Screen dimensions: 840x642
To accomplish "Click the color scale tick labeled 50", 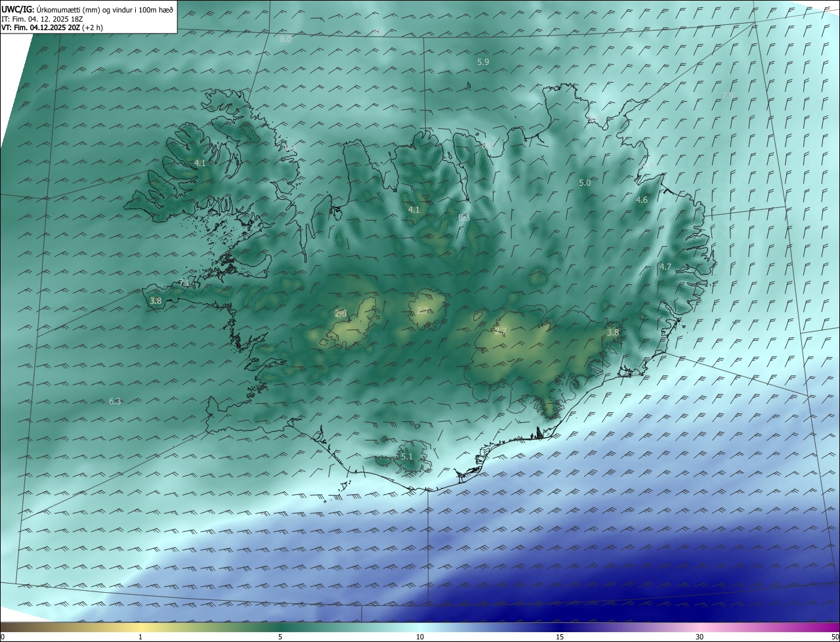I will pyautogui.click(x=835, y=637).
